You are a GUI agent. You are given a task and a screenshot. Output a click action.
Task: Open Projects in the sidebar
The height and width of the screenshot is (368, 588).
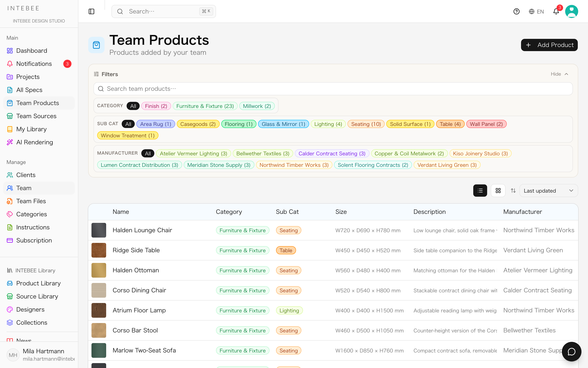pos(39,77)
